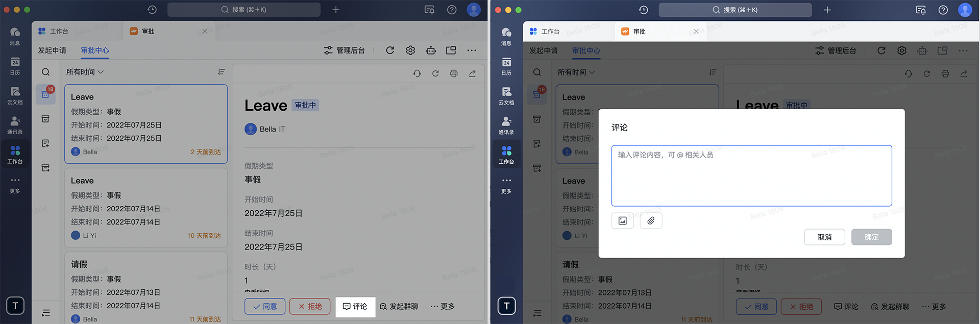Image resolution: width=980 pixels, height=324 pixels.
Task: Click screen-capture icon in left window top bar
Action: click(x=430, y=10)
